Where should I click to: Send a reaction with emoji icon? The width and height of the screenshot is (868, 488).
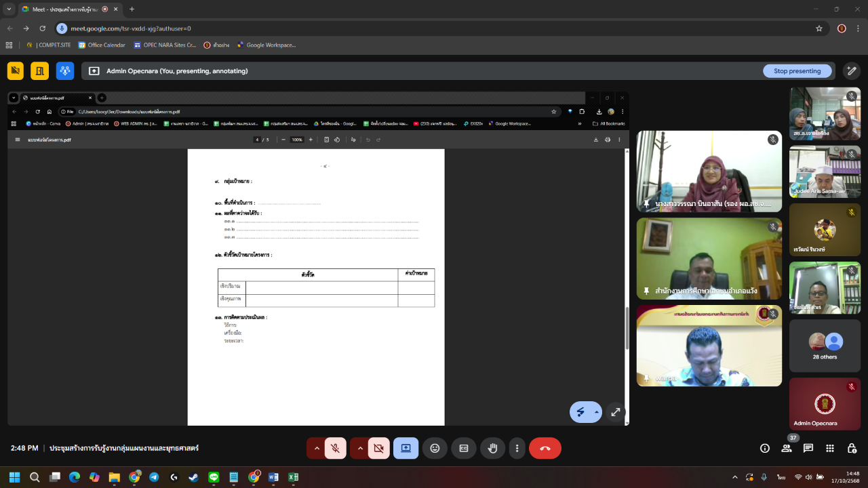435,448
